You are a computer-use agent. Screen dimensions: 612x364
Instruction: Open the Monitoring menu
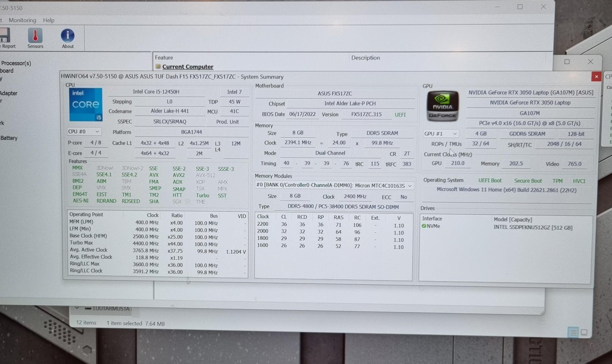click(x=22, y=20)
